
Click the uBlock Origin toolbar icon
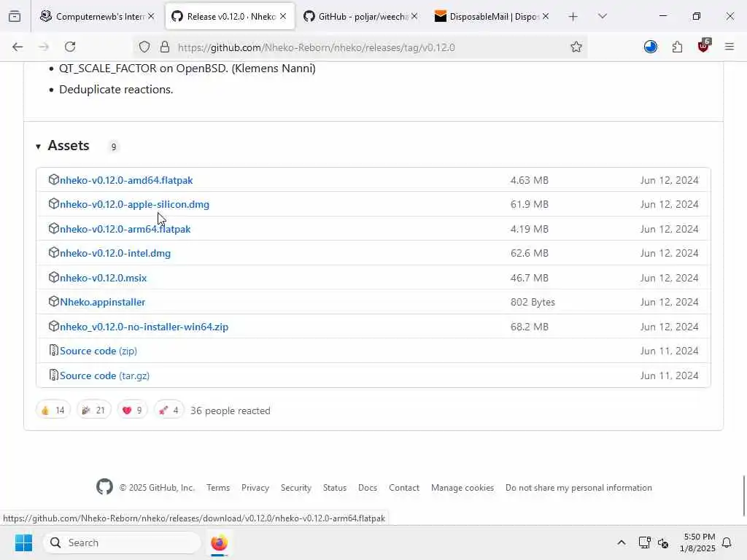pos(704,46)
